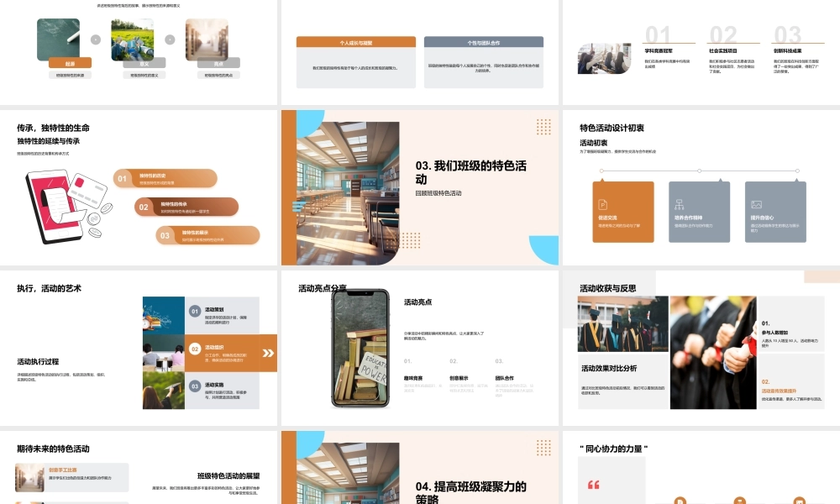
Task: Click the red quotation mark icon in 同心协力的力量 slide
Action: point(594,485)
